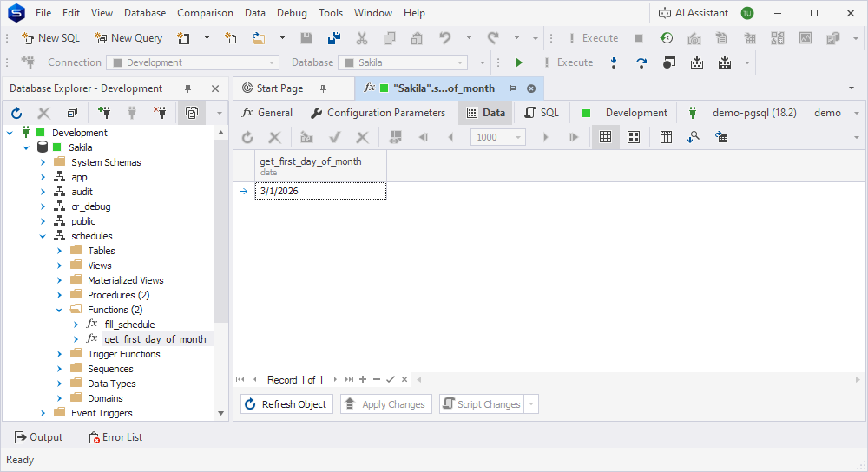Click the green Start debugging play icon

(518, 62)
